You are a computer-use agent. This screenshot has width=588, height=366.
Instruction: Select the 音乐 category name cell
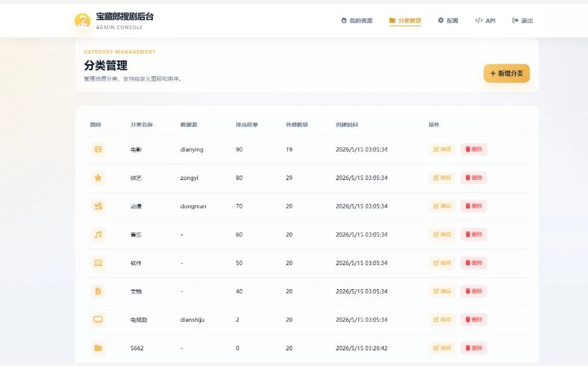(x=136, y=235)
